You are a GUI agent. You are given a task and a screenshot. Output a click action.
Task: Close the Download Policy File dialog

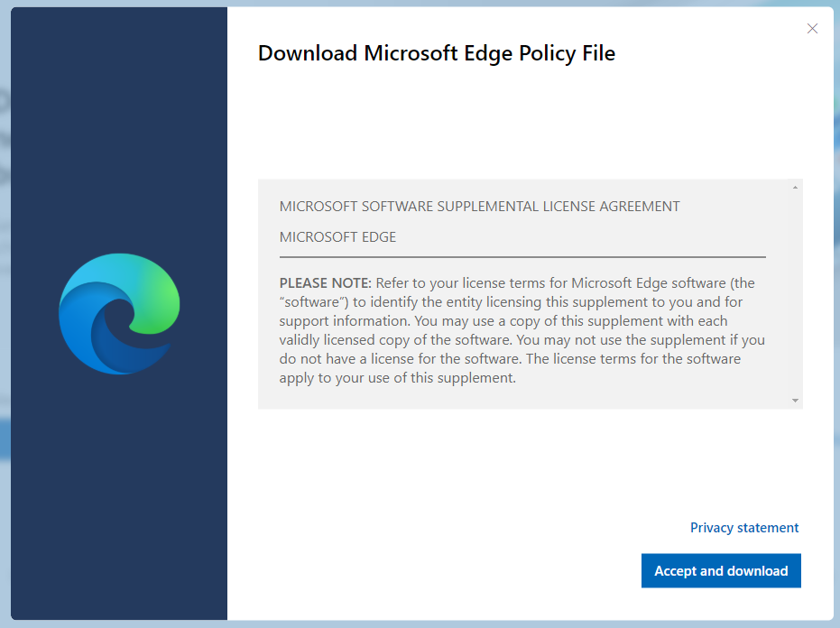pyautogui.click(x=812, y=28)
